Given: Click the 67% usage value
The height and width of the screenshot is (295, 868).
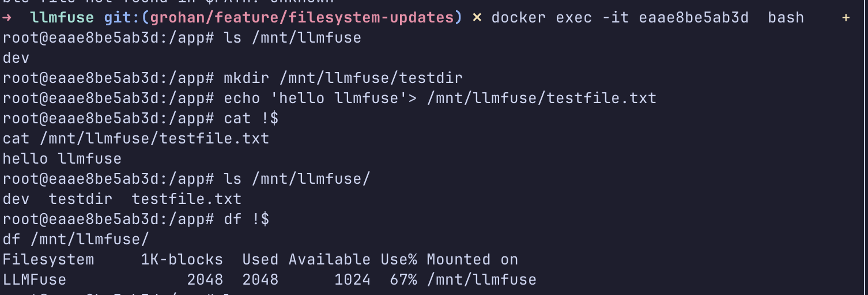Looking at the screenshot, I should click(x=403, y=280).
